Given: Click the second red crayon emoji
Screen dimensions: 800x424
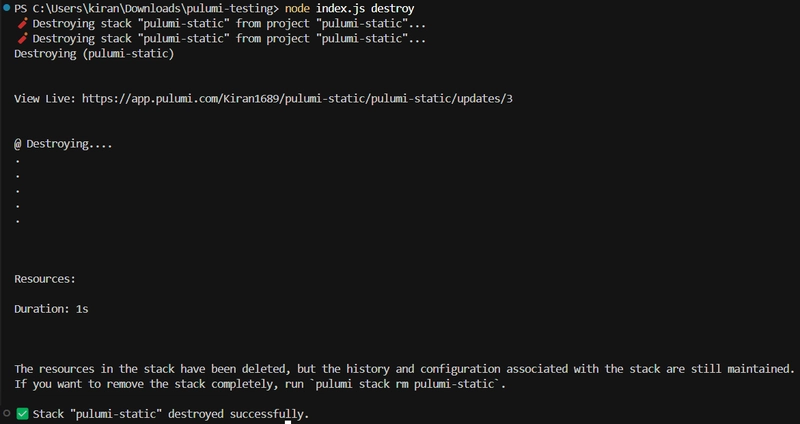Looking at the screenshot, I should click(x=22, y=38).
